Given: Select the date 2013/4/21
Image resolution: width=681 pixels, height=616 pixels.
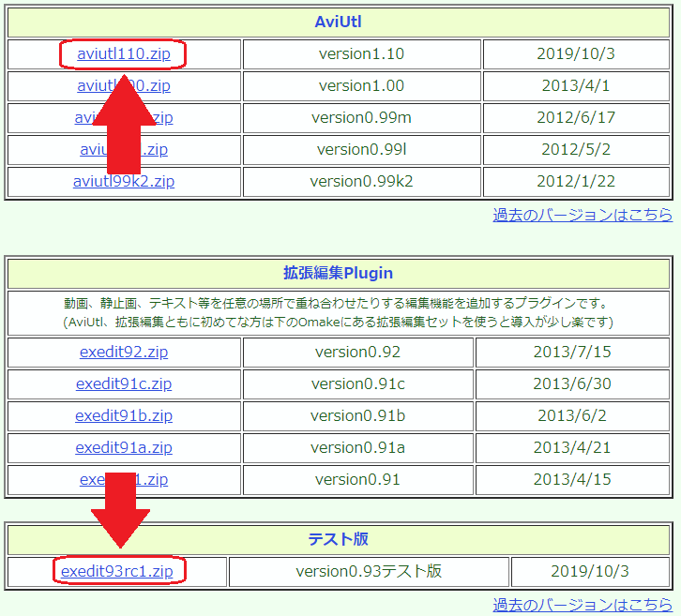Looking at the screenshot, I should pyautogui.click(x=572, y=447).
